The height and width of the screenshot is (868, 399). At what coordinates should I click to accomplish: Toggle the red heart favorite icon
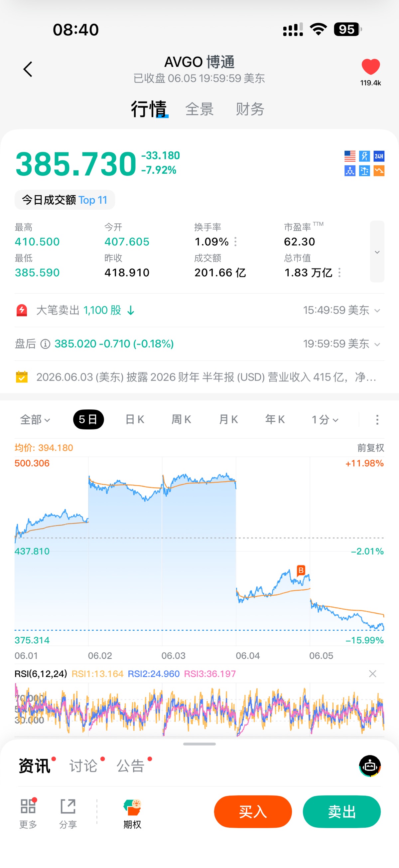[x=370, y=66]
